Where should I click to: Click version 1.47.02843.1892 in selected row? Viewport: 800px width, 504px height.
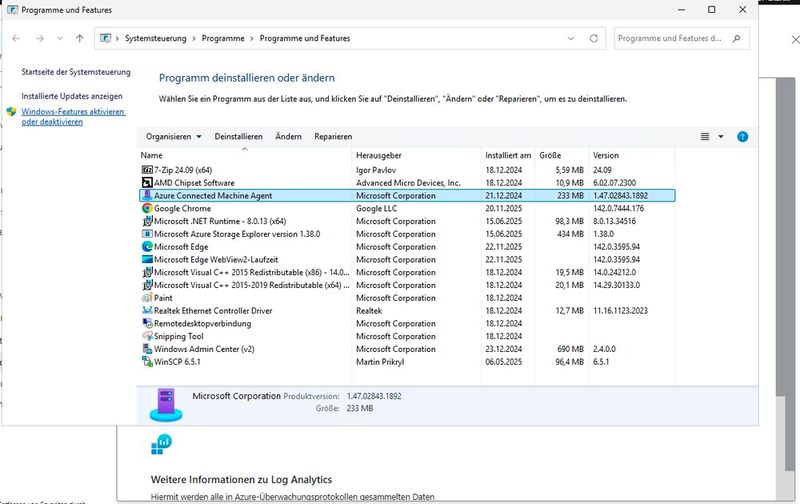620,195
